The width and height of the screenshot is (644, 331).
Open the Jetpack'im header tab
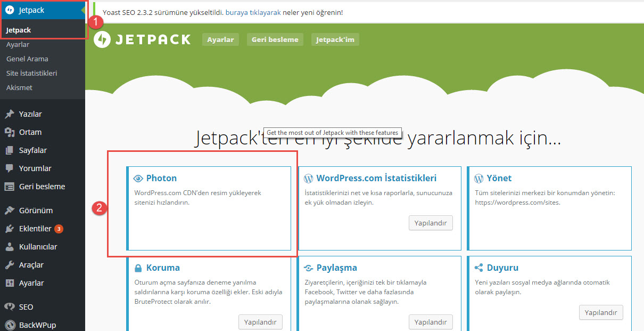[x=335, y=39]
